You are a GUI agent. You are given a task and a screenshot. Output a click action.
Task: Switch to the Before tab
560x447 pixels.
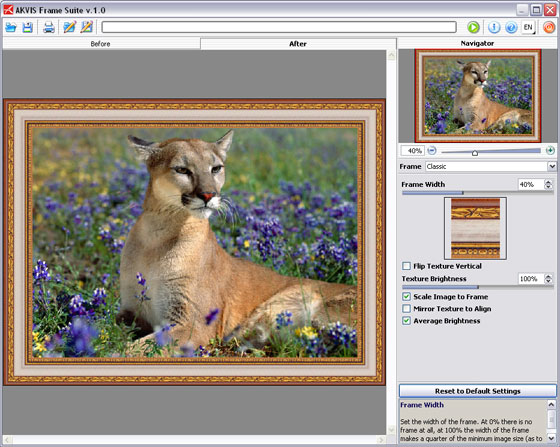[x=100, y=44]
